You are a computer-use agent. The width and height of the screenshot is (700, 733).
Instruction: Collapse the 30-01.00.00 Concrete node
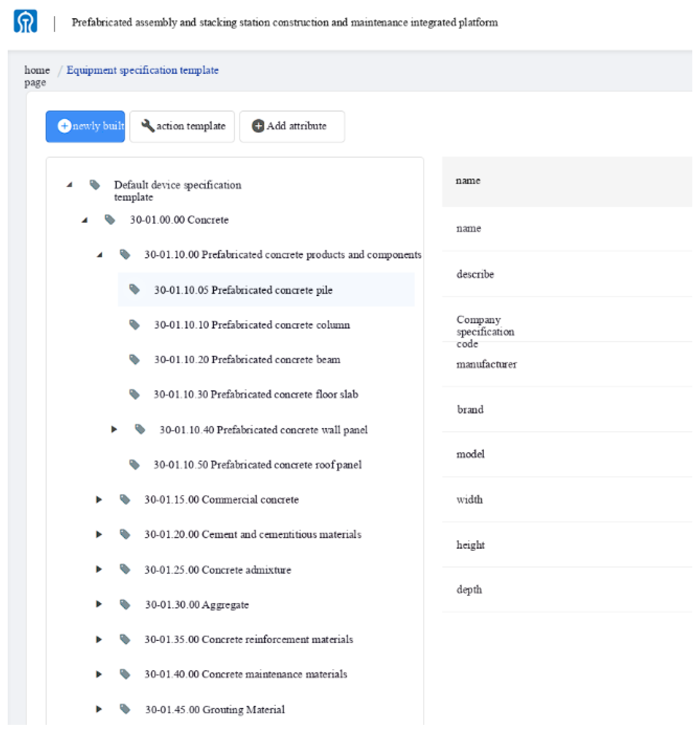pyautogui.click(x=85, y=220)
